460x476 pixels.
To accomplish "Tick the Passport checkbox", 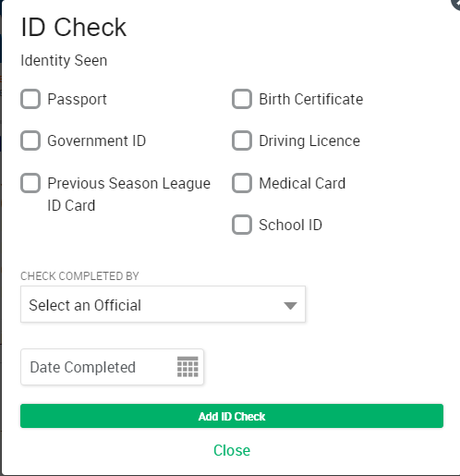I will click(30, 99).
